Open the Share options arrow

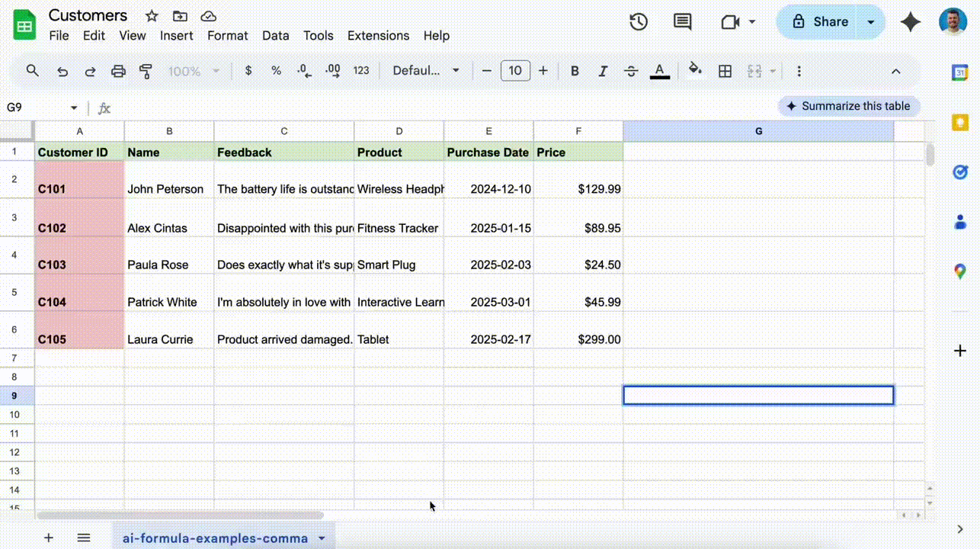871,22
